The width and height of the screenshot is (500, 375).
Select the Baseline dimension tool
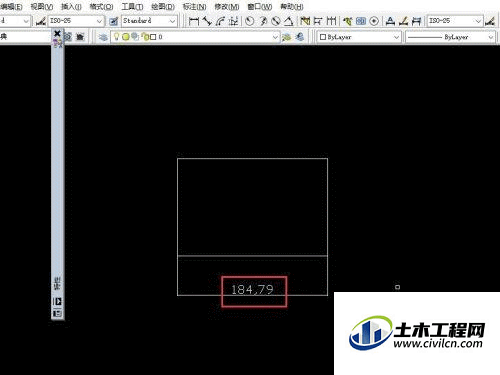(318, 21)
